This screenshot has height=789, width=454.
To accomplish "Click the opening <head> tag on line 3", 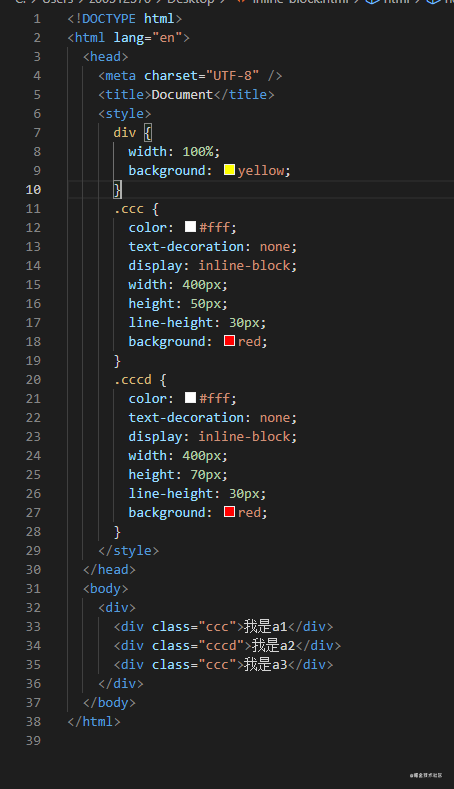I will coord(106,57).
